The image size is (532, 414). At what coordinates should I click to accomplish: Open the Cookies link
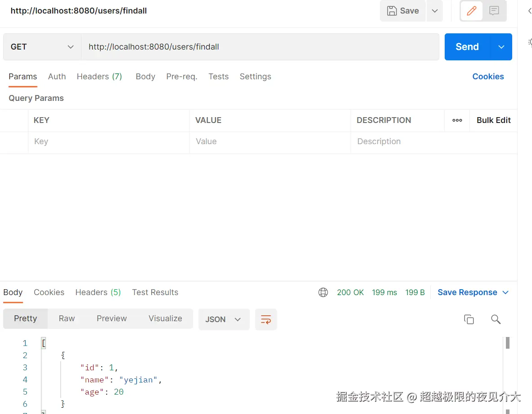[488, 77]
